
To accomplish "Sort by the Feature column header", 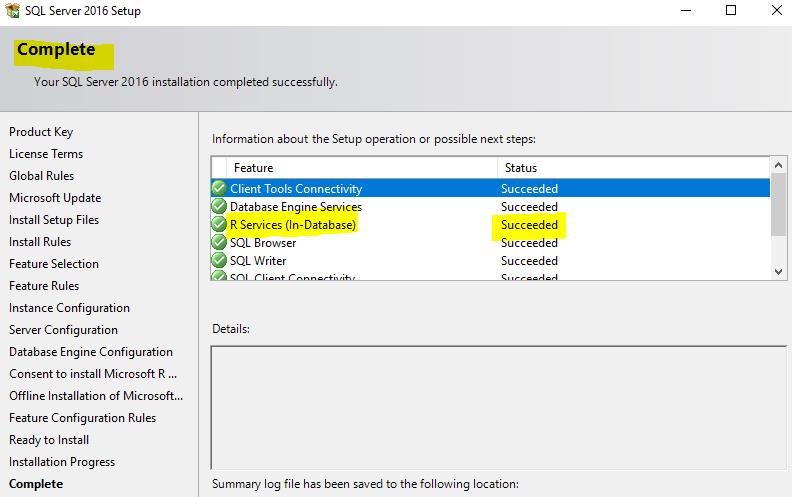I will click(x=360, y=168).
